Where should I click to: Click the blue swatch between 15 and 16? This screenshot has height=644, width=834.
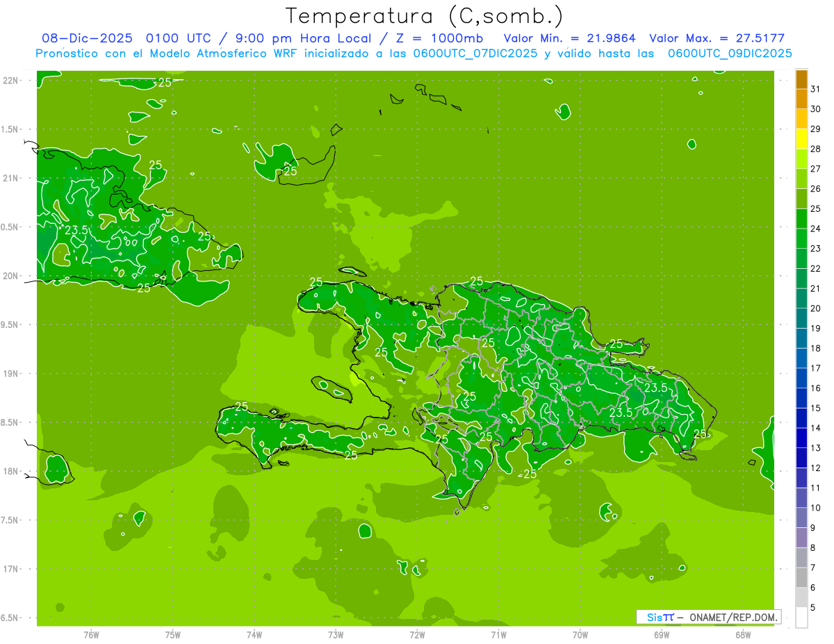[801, 398]
